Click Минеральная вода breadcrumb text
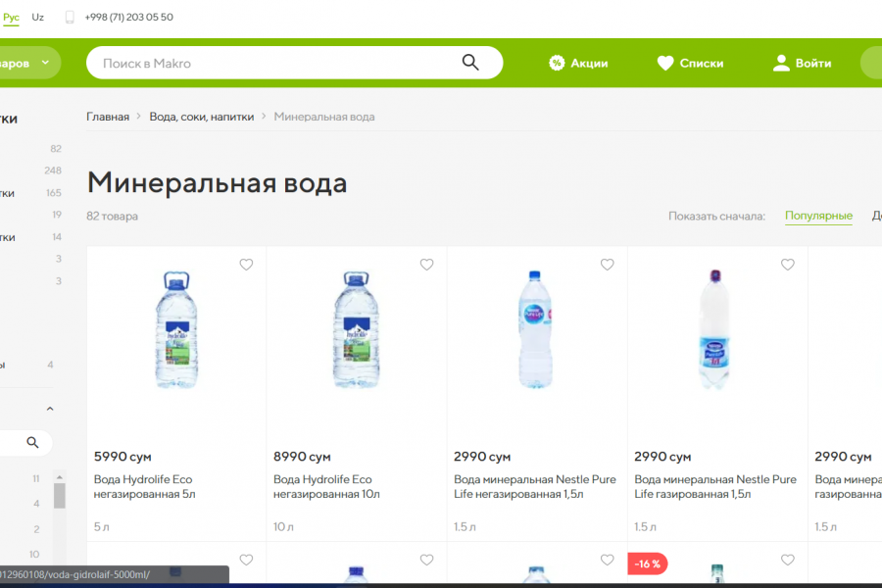Image resolution: width=882 pixels, height=588 pixels. (324, 117)
